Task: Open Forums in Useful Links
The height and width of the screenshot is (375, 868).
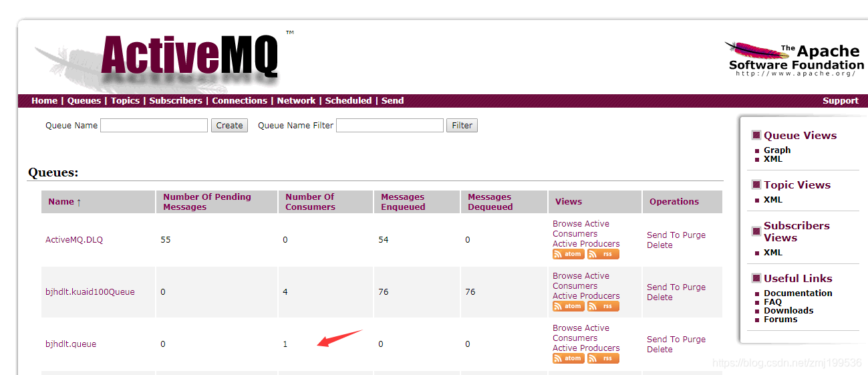Action: click(780, 320)
